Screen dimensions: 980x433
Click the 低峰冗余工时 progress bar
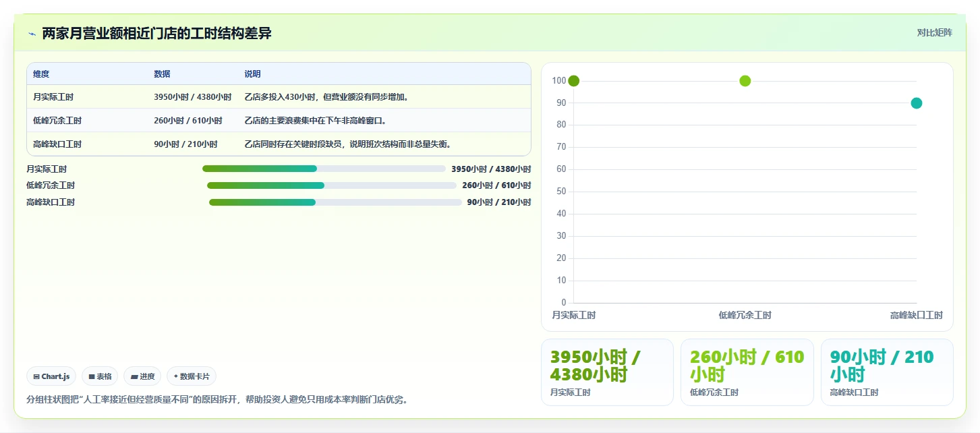[332, 185]
